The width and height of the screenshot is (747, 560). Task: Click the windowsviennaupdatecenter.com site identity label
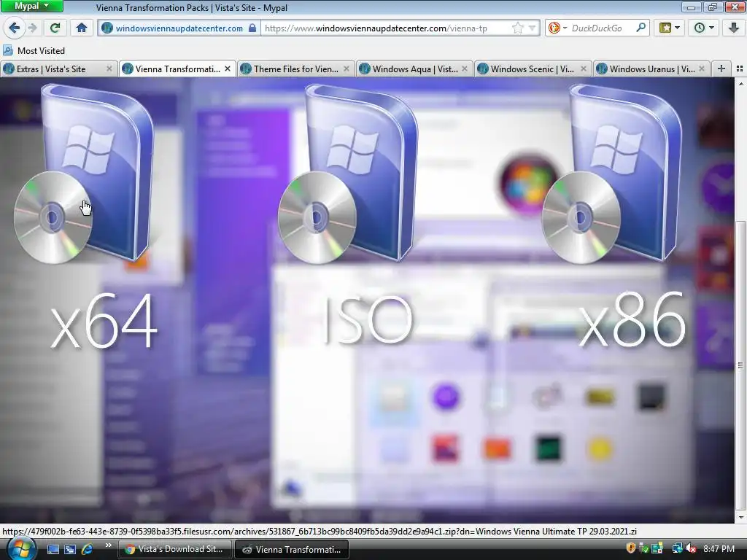(179, 28)
